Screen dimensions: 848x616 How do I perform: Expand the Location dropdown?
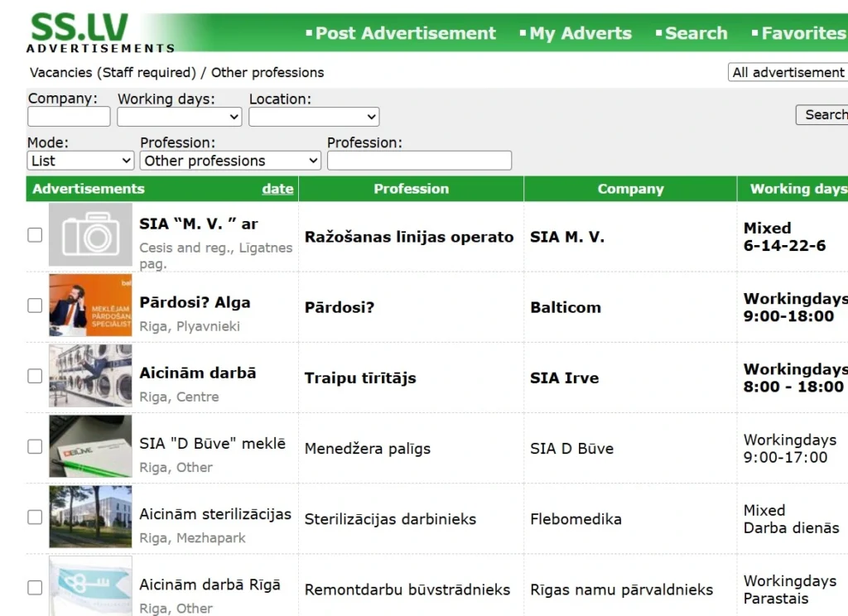pos(314,117)
